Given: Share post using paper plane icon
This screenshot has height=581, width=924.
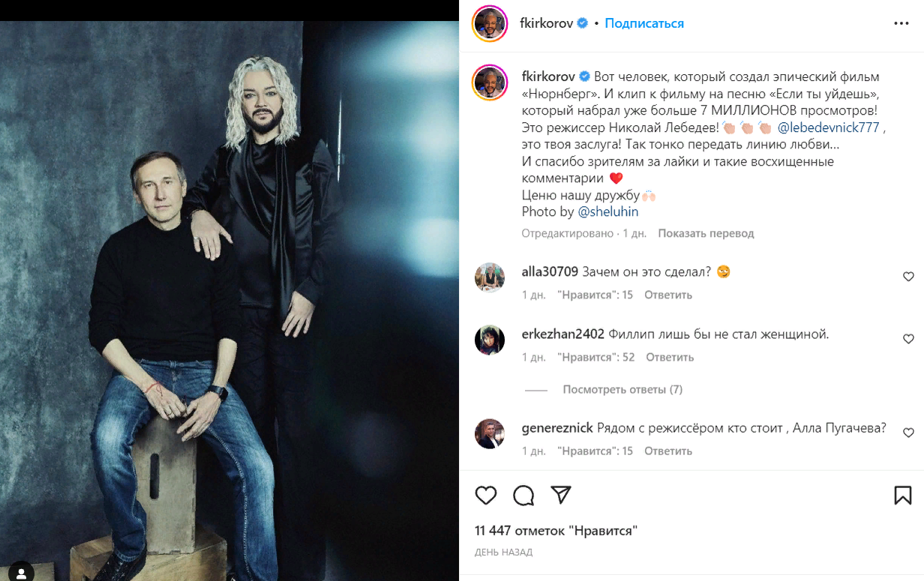Looking at the screenshot, I should coord(561,495).
